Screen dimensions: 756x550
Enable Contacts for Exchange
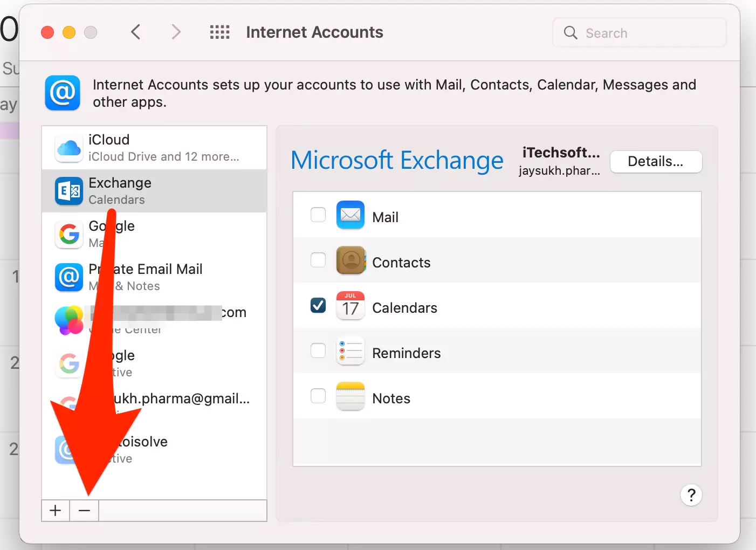point(318,260)
